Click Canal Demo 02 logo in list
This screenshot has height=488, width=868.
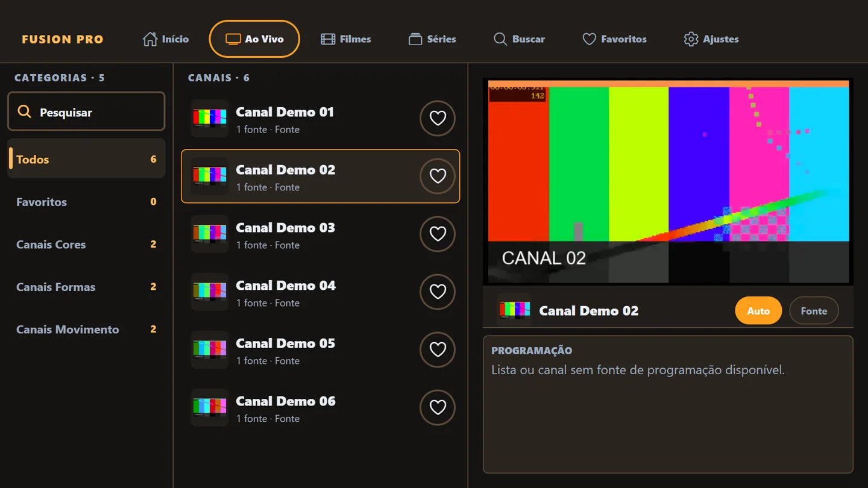(210, 176)
